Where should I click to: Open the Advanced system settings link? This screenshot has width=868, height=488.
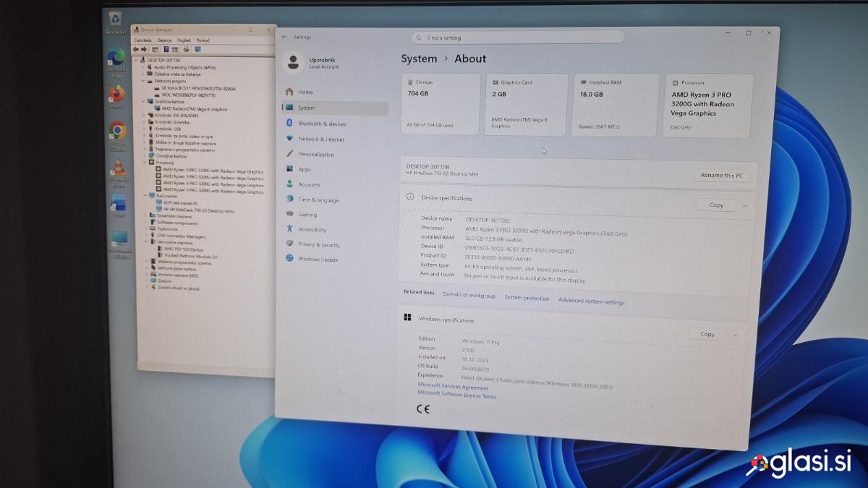point(591,301)
